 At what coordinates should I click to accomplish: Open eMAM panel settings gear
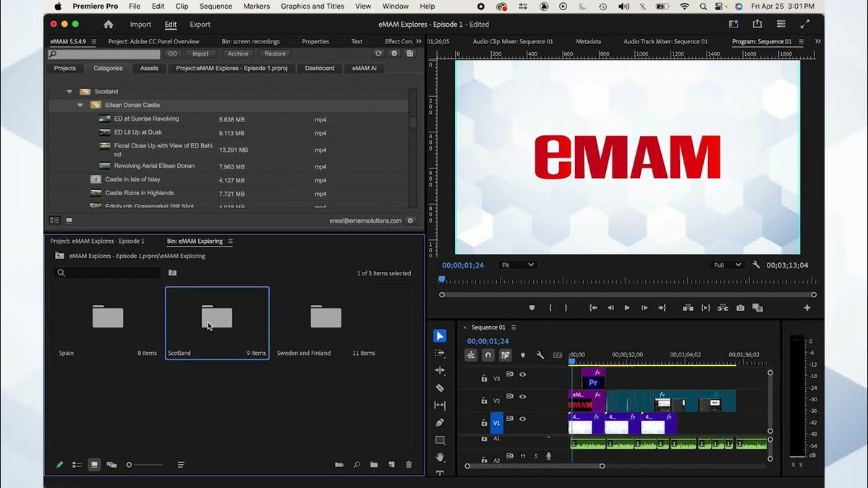coord(394,53)
